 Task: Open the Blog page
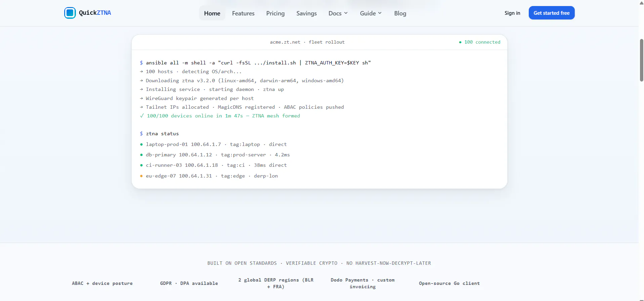point(400,13)
